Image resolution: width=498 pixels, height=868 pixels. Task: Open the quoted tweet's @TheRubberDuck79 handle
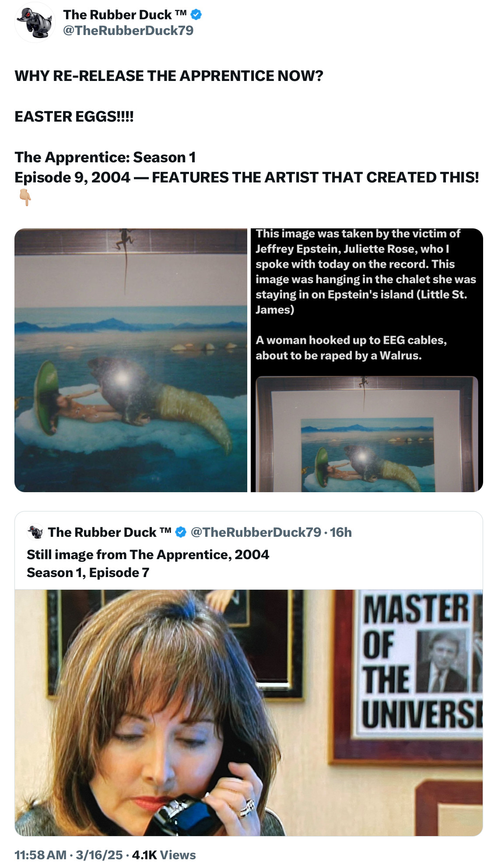coord(256,532)
